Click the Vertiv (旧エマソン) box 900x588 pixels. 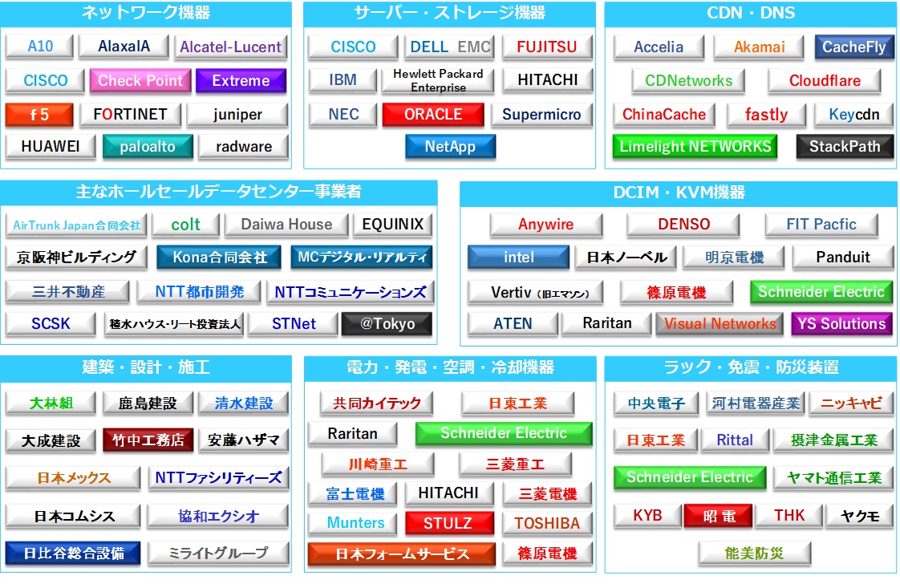pyautogui.click(x=536, y=292)
